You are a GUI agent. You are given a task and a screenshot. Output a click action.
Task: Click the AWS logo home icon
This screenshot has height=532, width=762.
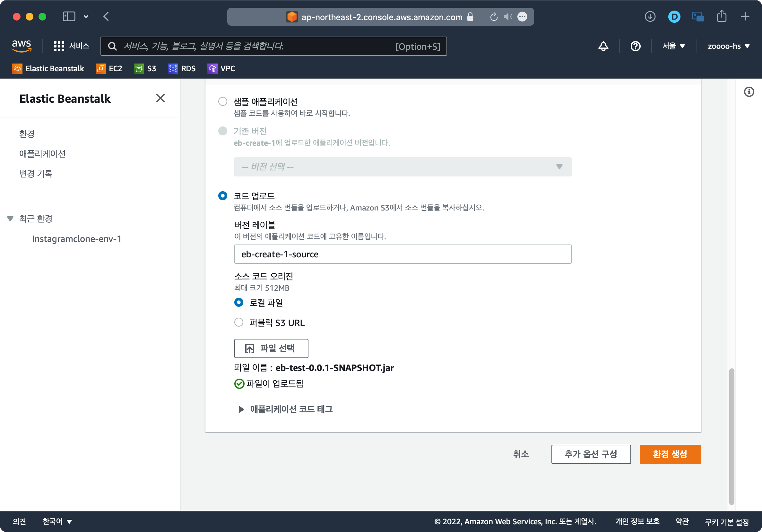point(22,46)
